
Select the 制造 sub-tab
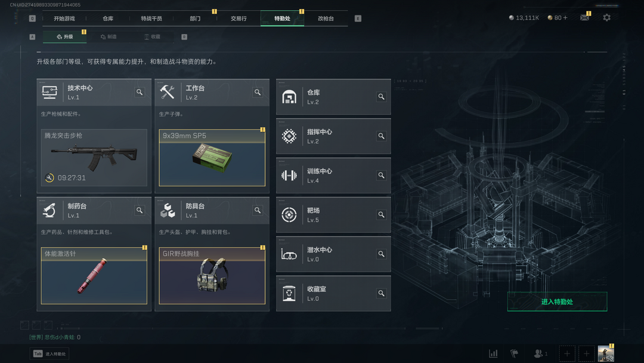coord(109,36)
